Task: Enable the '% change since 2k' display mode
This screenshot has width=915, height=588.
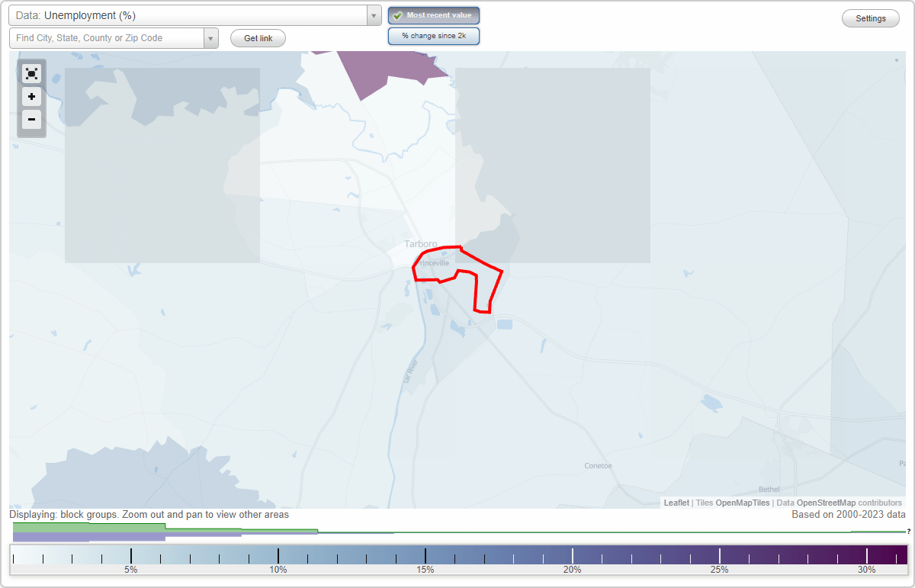Action: tap(434, 35)
